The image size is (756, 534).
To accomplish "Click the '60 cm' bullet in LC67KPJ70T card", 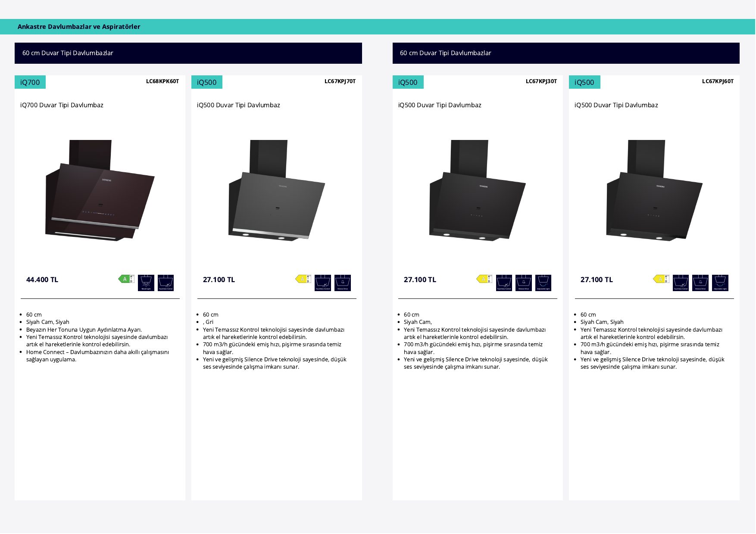I will (211, 315).
